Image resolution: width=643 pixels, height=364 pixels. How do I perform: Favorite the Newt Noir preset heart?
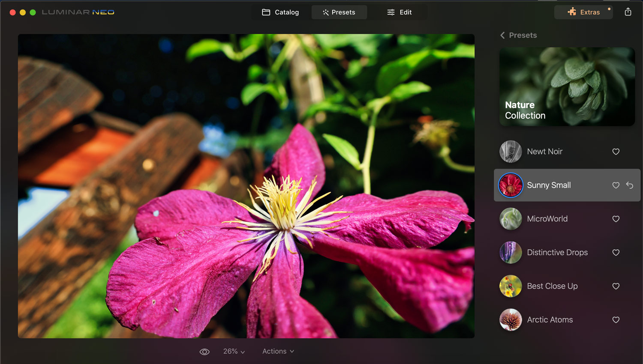616,152
